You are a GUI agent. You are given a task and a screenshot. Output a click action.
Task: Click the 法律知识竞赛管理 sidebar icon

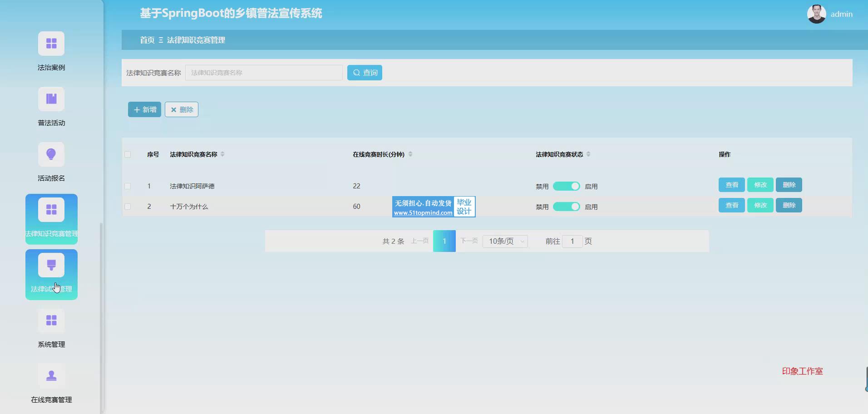point(51,210)
